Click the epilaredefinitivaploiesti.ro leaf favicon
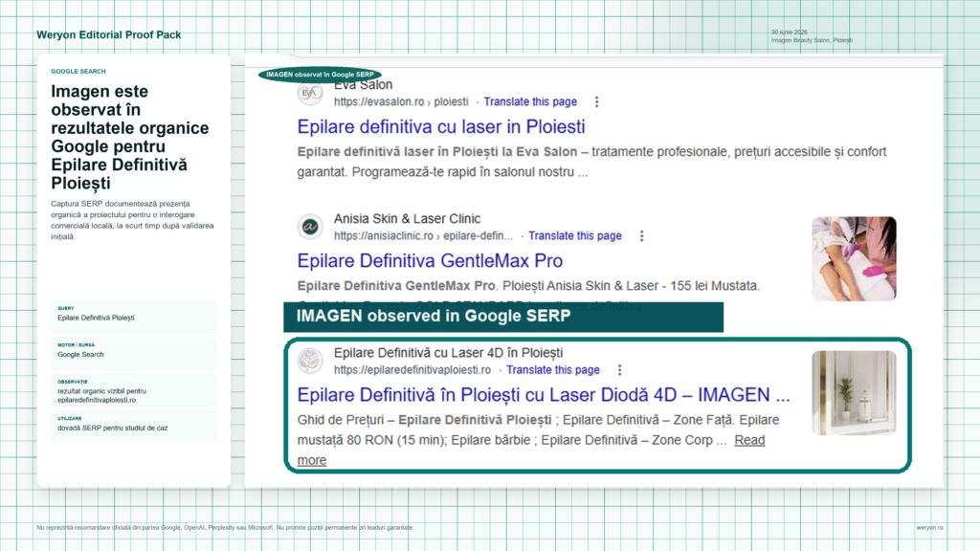This screenshot has height=551, width=980. (309, 361)
